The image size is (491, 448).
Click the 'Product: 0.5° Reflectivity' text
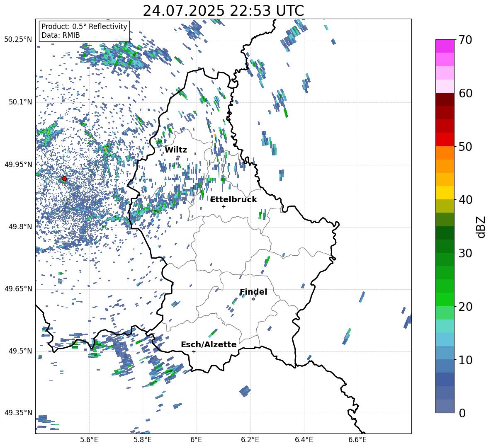84,27
